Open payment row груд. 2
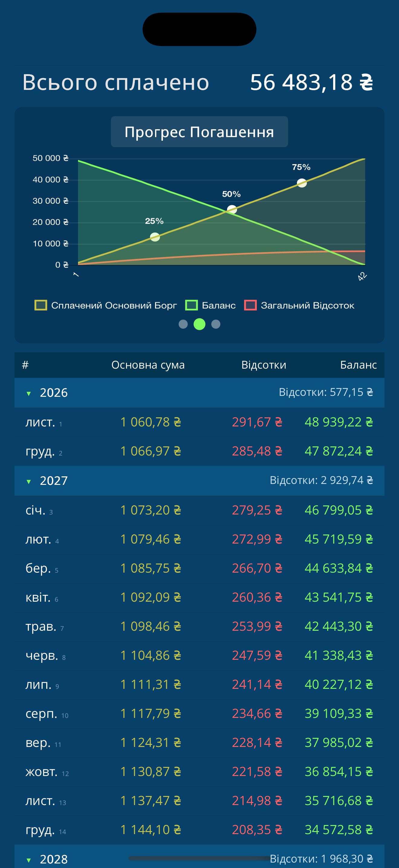 click(199, 451)
